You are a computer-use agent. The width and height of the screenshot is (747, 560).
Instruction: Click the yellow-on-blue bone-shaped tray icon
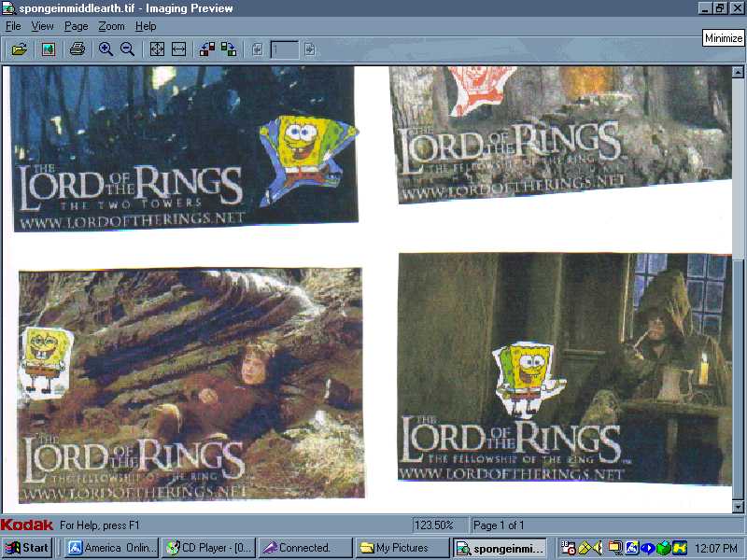pyautogui.click(x=680, y=548)
